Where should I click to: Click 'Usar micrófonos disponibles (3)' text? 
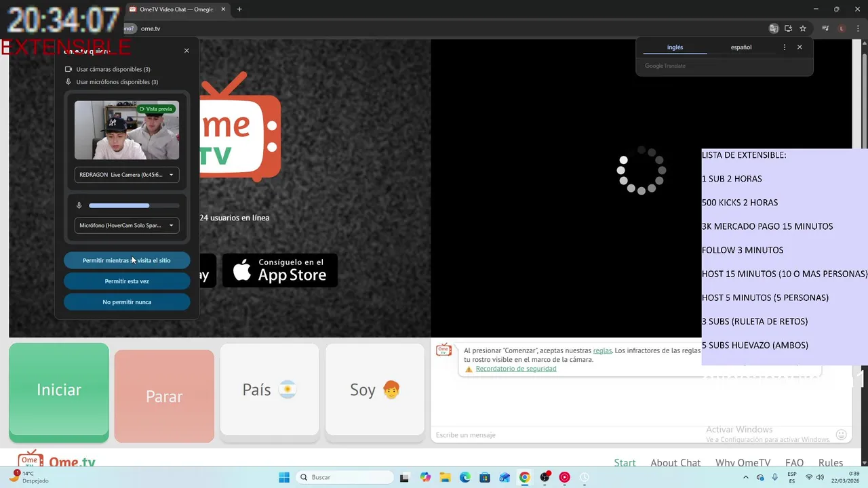point(117,82)
